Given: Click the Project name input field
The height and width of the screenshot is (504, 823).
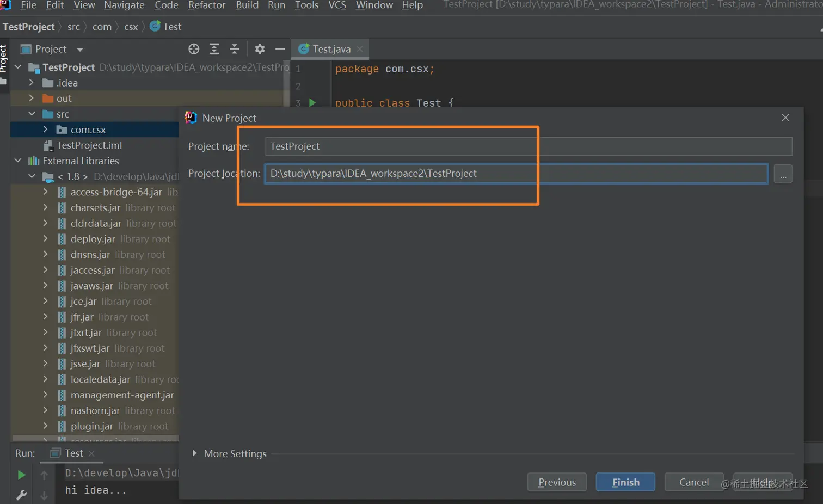Looking at the screenshot, I should (x=529, y=146).
